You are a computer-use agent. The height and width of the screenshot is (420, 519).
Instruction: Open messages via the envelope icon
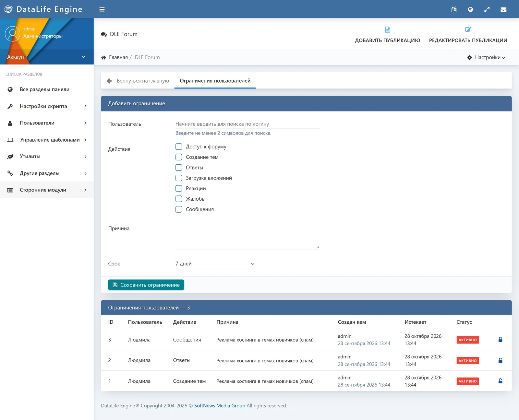coord(503,9)
